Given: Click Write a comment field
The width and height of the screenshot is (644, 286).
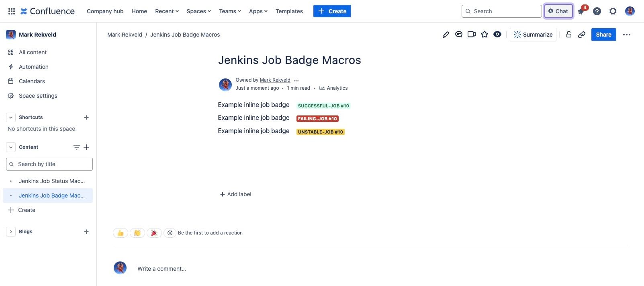Looking at the screenshot, I should click(x=162, y=269).
